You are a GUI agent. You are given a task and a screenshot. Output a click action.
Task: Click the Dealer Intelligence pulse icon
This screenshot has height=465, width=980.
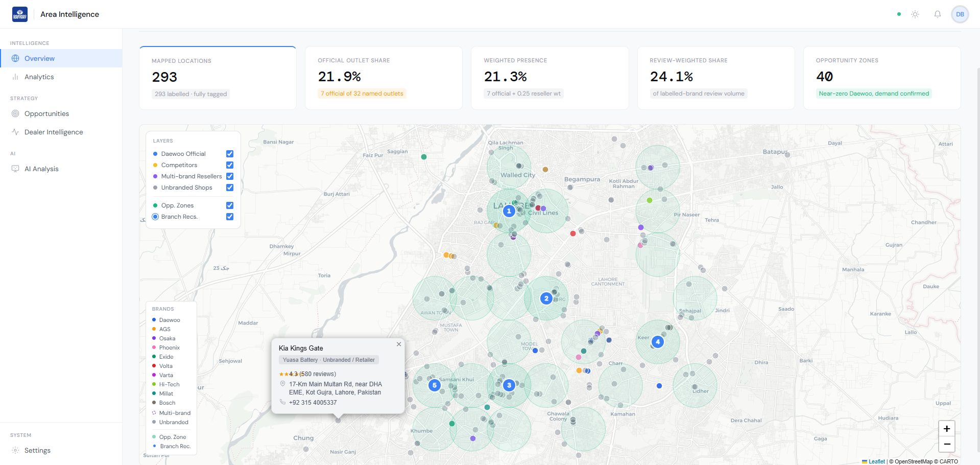tap(15, 132)
